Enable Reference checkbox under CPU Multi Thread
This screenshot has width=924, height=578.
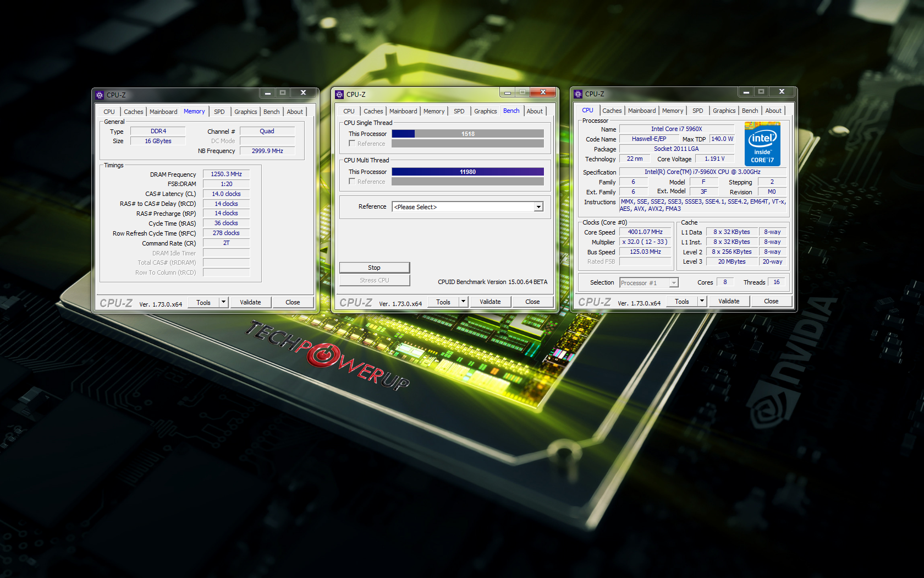pyautogui.click(x=352, y=181)
